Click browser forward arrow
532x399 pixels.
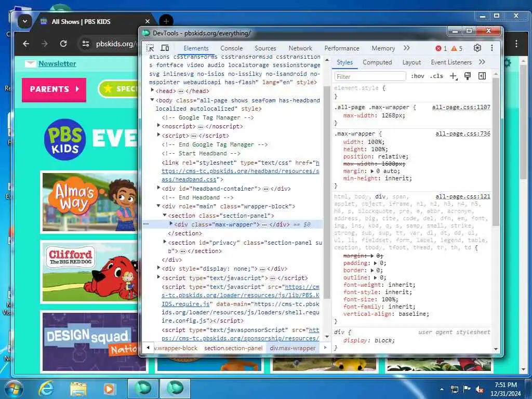coord(45,44)
